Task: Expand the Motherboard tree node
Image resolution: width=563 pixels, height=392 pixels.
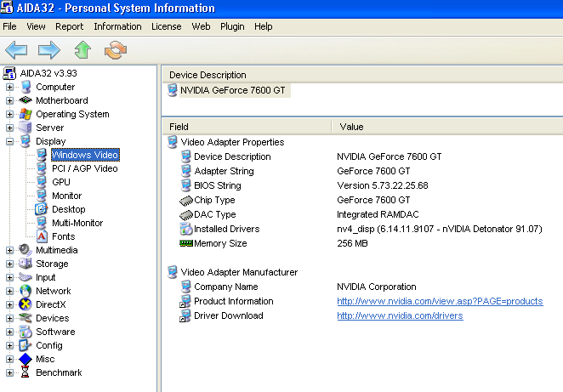Action: [10, 100]
